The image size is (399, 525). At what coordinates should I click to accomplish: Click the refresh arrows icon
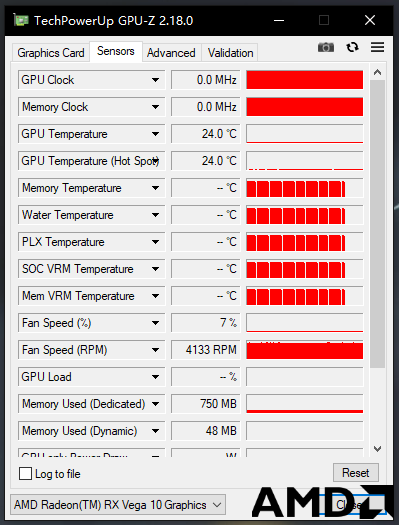[352, 47]
